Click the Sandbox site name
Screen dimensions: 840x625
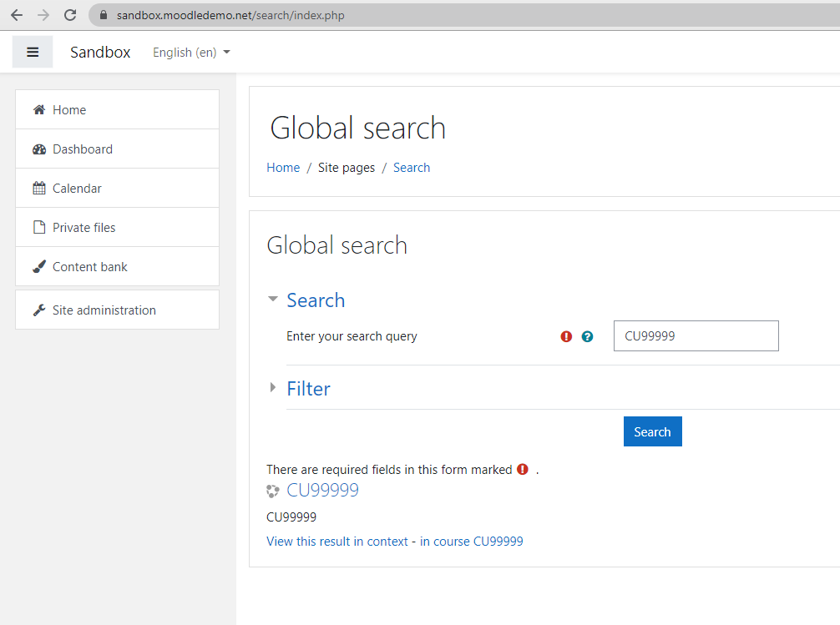tap(100, 52)
